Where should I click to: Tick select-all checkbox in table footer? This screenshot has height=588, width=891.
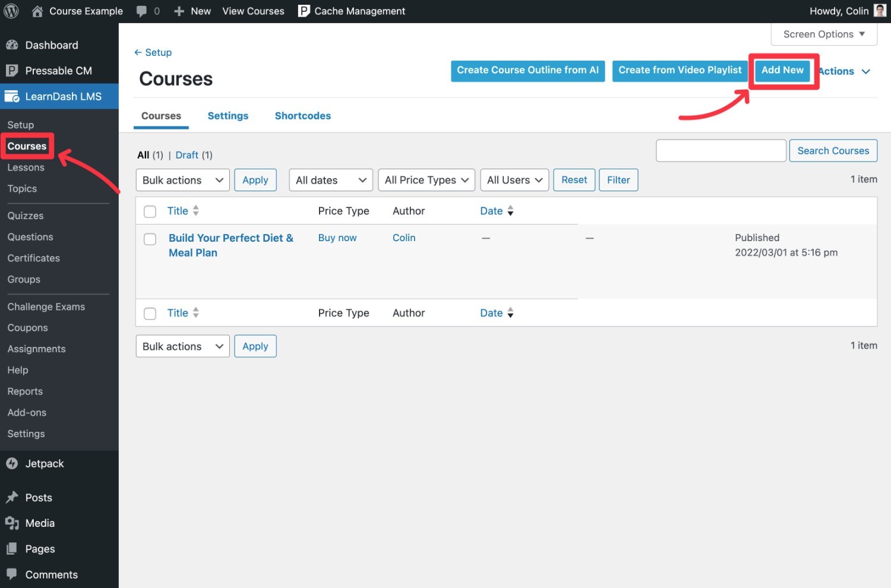tap(150, 314)
